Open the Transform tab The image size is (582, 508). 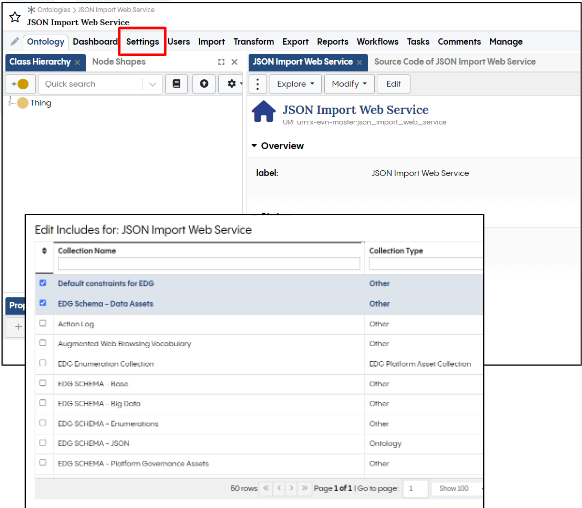pos(254,42)
